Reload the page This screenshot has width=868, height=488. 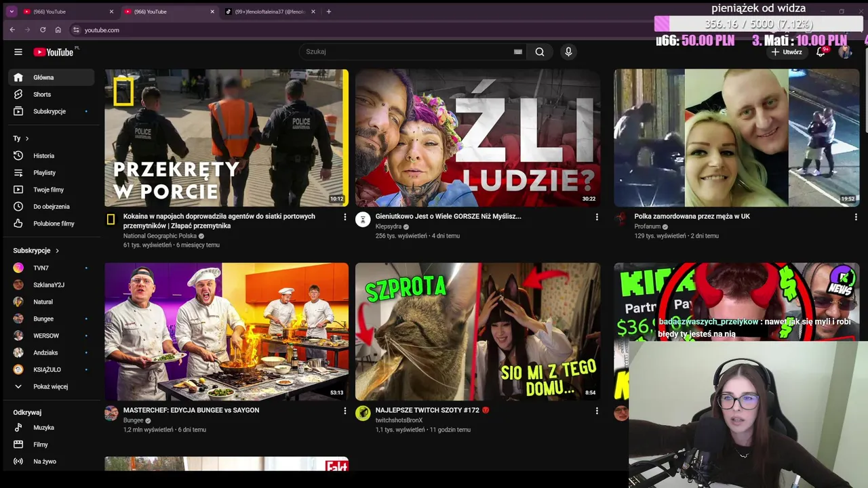(43, 30)
